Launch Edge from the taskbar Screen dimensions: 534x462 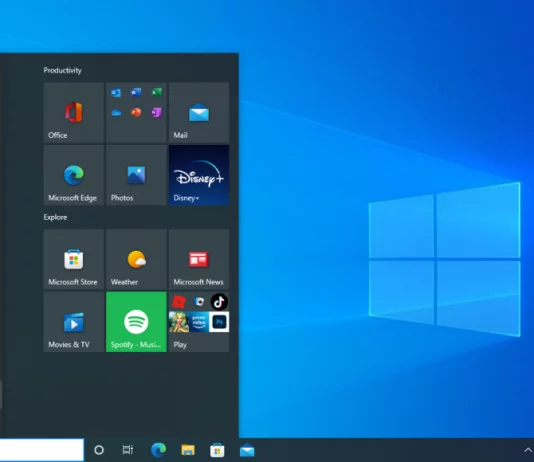(x=158, y=450)
